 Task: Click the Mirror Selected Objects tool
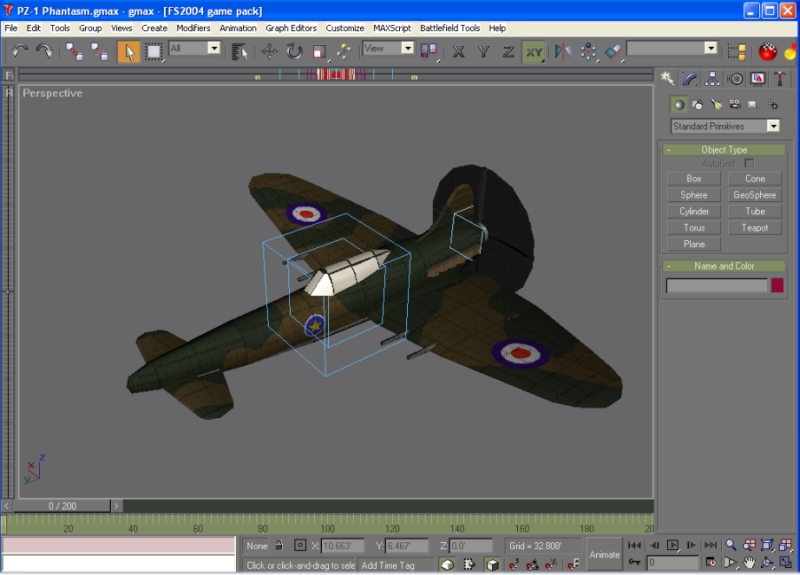pyautogui.click(x=563, y=50)
